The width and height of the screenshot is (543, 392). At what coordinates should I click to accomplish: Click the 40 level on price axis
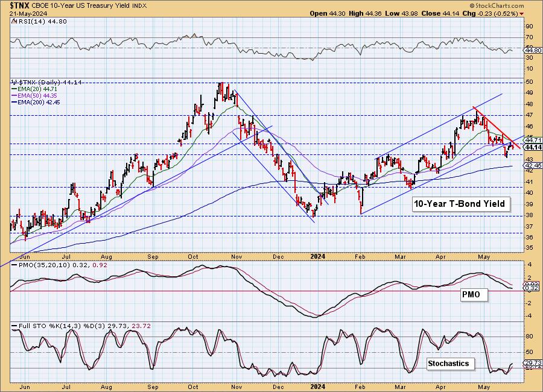coord(530,193)
